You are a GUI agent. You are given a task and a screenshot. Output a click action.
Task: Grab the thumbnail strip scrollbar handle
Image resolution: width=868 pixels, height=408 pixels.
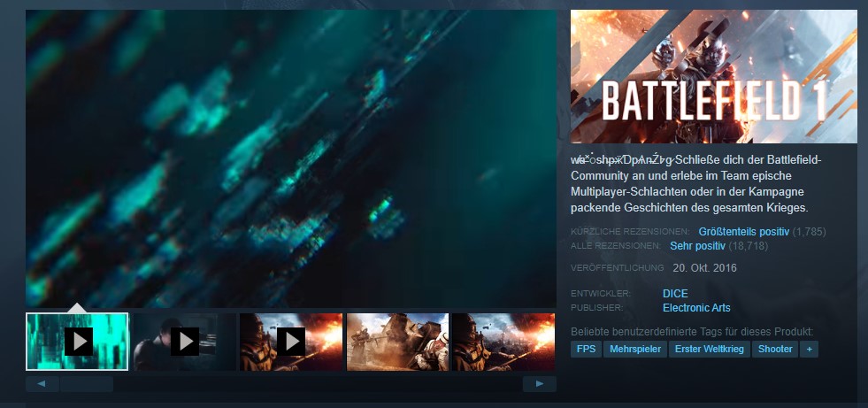pos(87,384)
